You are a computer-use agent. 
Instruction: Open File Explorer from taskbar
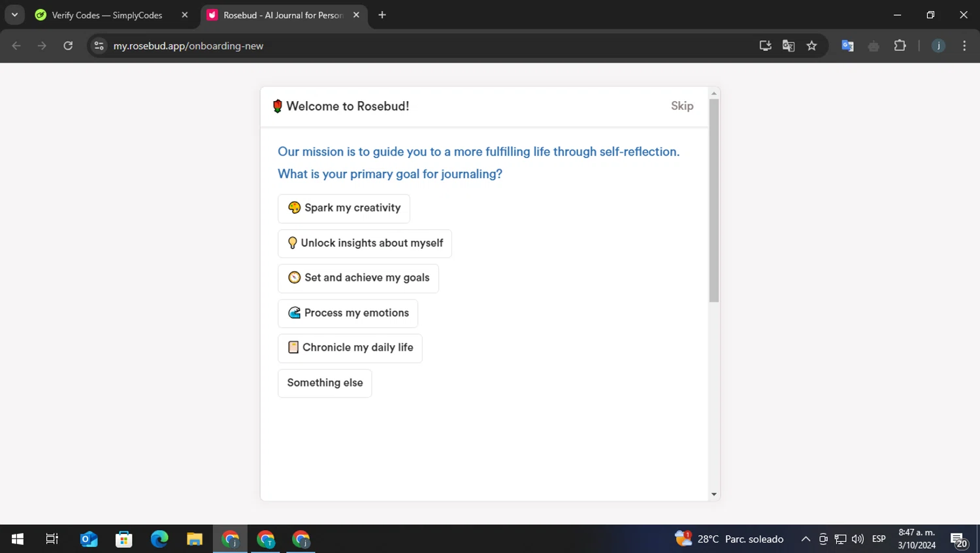coord(195,539)
